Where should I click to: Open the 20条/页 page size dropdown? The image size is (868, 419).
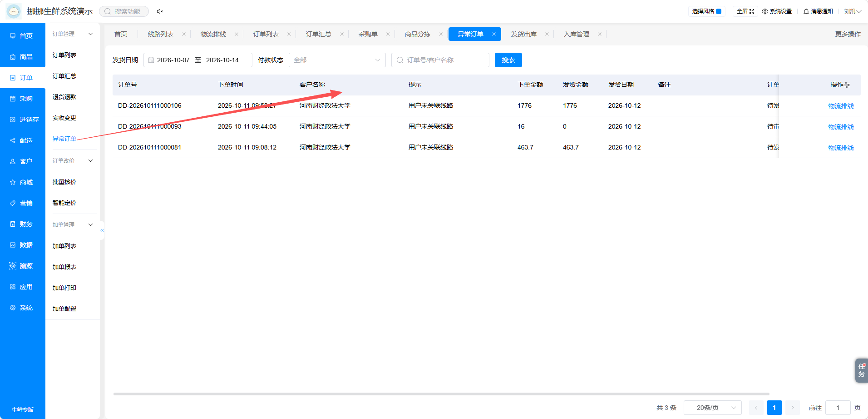coord(713,408)
